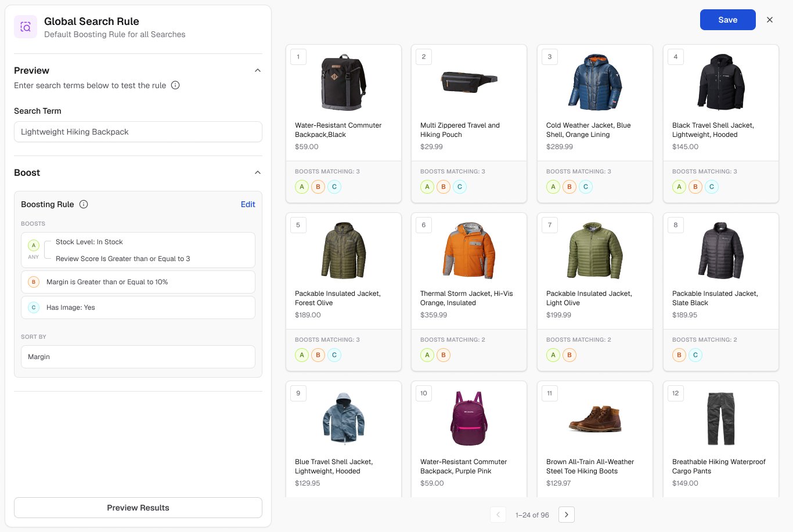793x532 pixels.
Task: Click boost badge C on Multi Zippered Travel Pouch
Action: tap(460, 187)
